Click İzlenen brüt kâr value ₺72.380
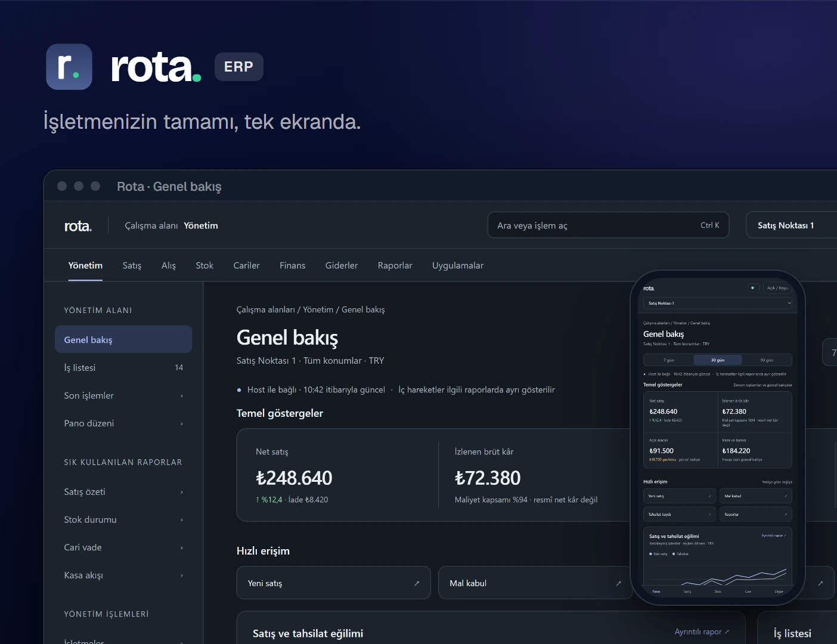This screenshot has height=644, width=837. pyautogui.click(x=488, y=478)
